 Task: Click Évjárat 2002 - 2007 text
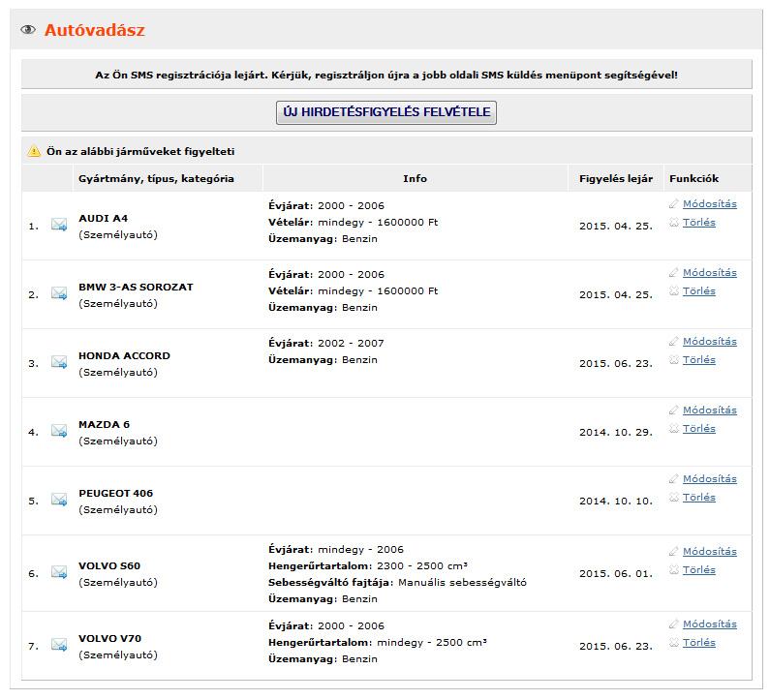click(326, 343)
